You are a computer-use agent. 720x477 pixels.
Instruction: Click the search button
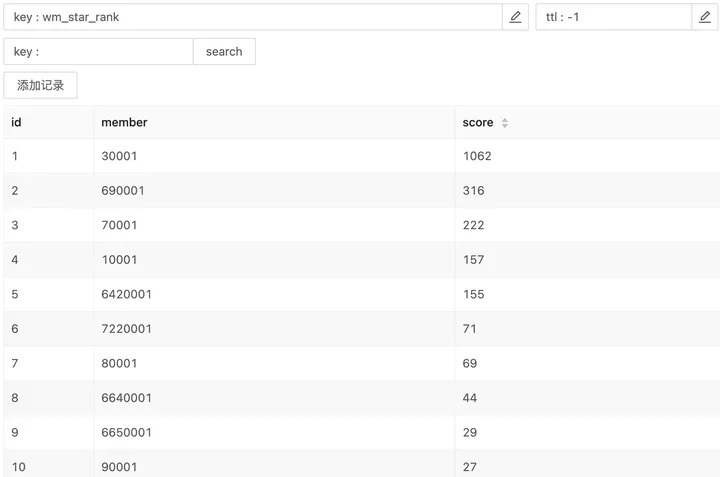point(224,51)
